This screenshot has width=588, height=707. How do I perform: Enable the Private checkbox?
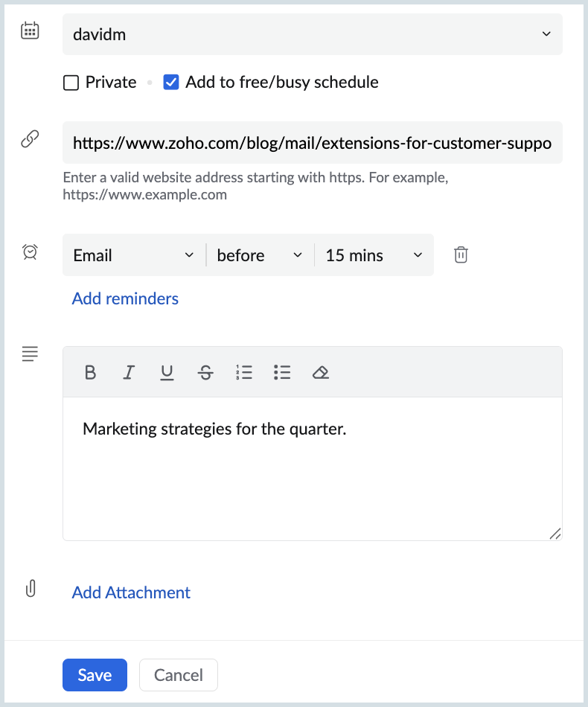pos(71,83)
